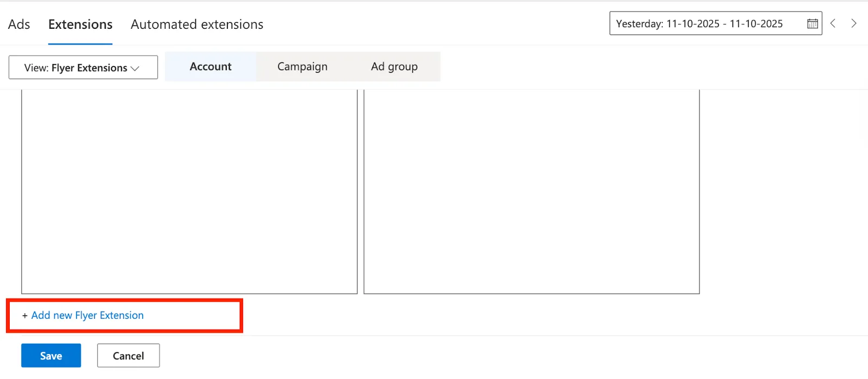
Task: Select the Extensions tab
Action: (80, 24)
